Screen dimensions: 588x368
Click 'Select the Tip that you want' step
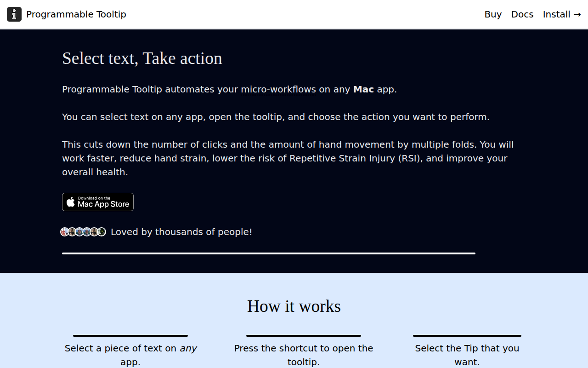click(467, 355)
